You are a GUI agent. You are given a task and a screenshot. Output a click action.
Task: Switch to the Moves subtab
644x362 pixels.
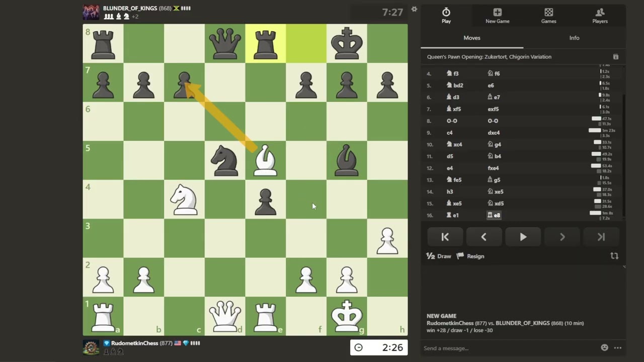[472, 38]
